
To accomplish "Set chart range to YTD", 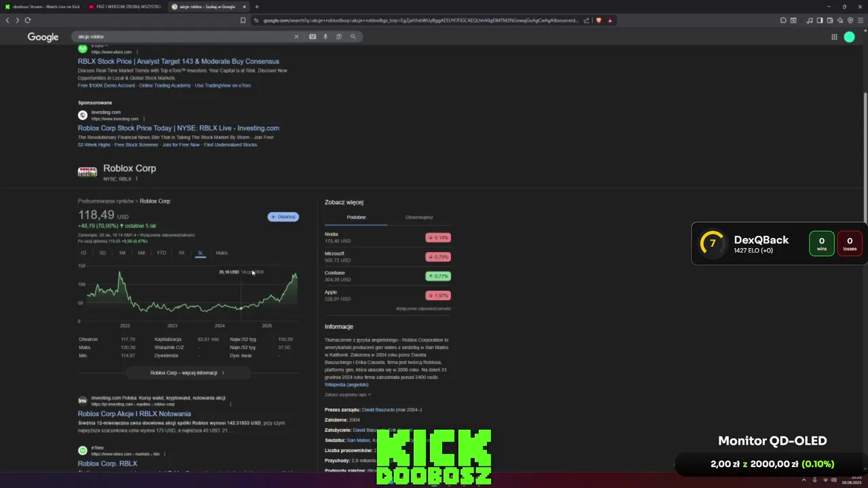I will coord(161,253).
